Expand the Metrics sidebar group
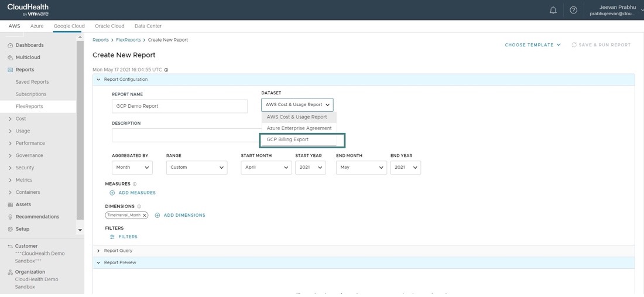This screenshot has width=644, height=297. coord(11,180)
